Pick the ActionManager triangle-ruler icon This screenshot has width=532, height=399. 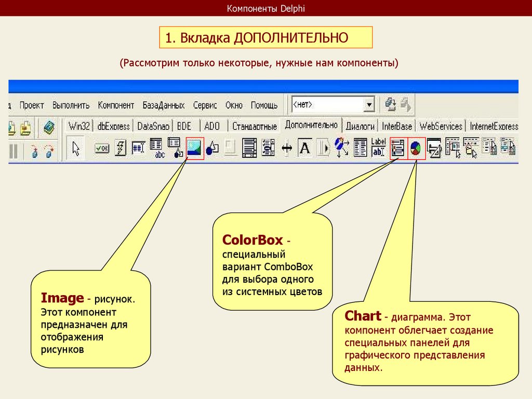pyautogui.click(x=434, y=148)
